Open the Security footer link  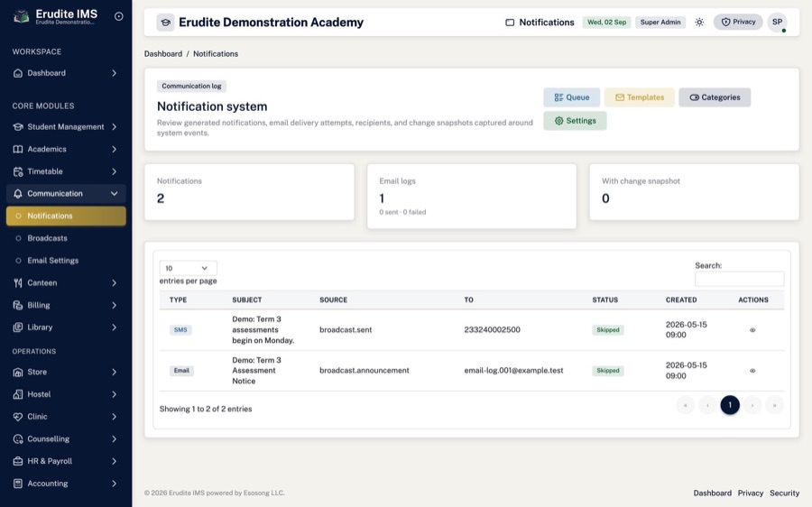click(x=784, y=493)
